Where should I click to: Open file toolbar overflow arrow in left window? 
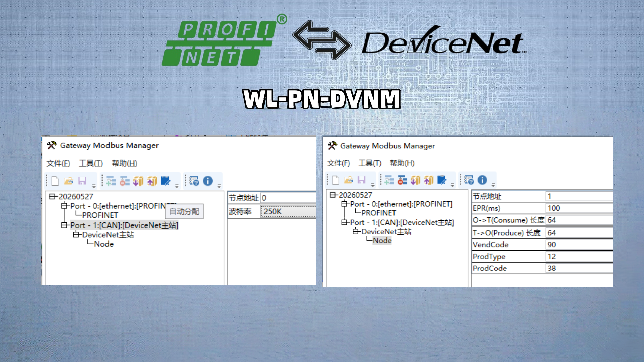(94, 186)
